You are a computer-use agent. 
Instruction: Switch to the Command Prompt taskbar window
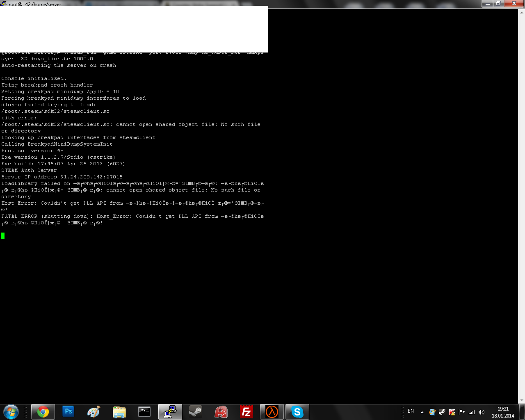145,412
